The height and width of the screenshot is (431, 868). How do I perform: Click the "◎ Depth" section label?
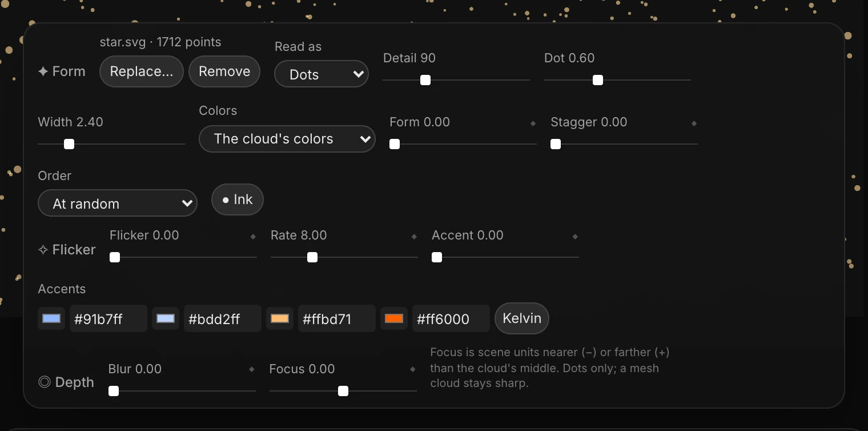66,382
